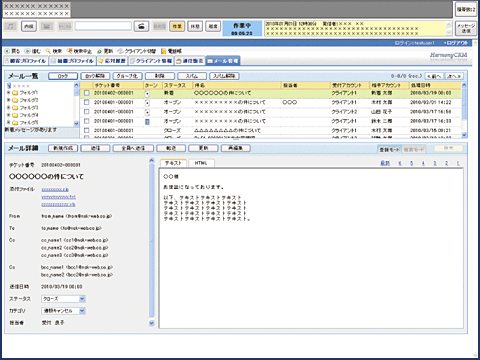Click the スパム button
This screenshot has height=360, width=480.
point(192,76)
